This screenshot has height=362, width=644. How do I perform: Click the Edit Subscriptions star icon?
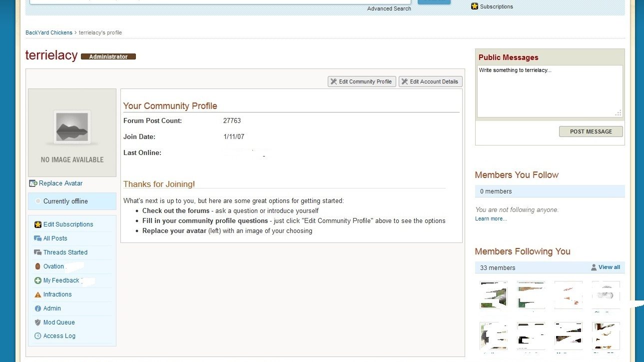pos(37,224)
